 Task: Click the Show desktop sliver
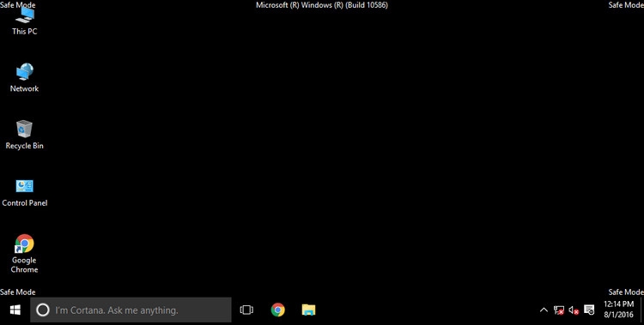click(642, 310)
